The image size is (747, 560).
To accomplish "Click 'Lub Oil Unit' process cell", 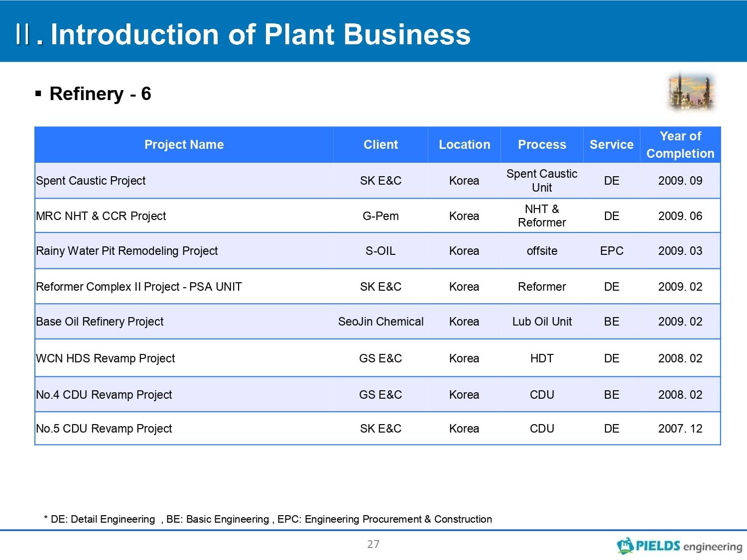I will pyautogui.click(x=542, y=322).
